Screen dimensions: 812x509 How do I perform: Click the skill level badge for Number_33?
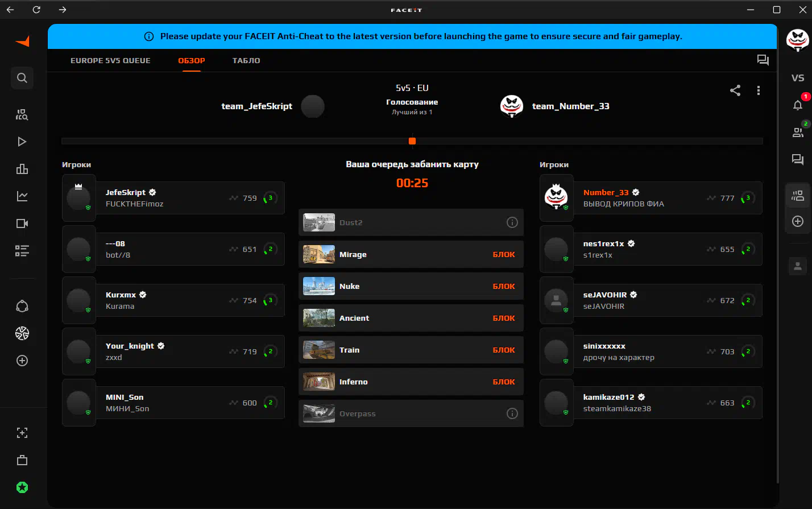click(748, 198)
